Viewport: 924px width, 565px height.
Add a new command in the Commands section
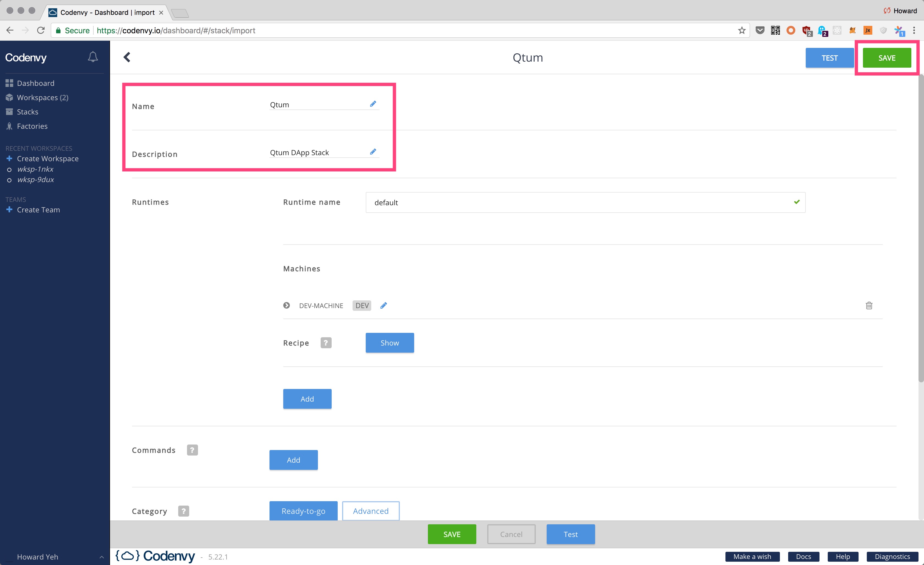click(x=293, y=460)
